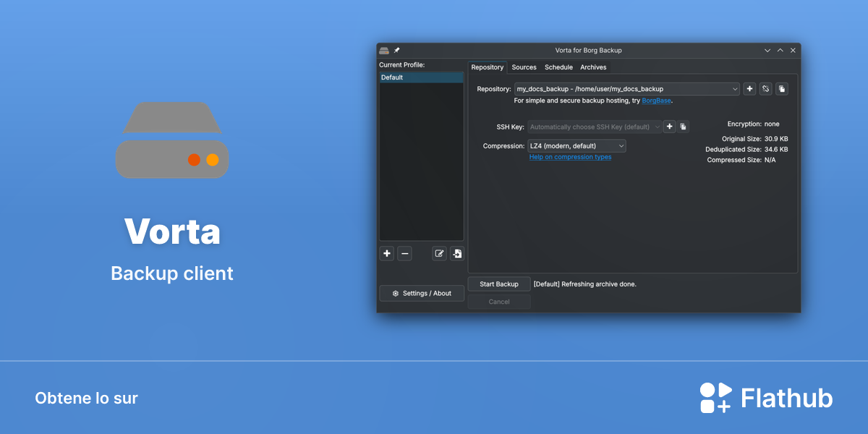
Task: Maximize the Vorta window
Action: (x=780, y=50)
